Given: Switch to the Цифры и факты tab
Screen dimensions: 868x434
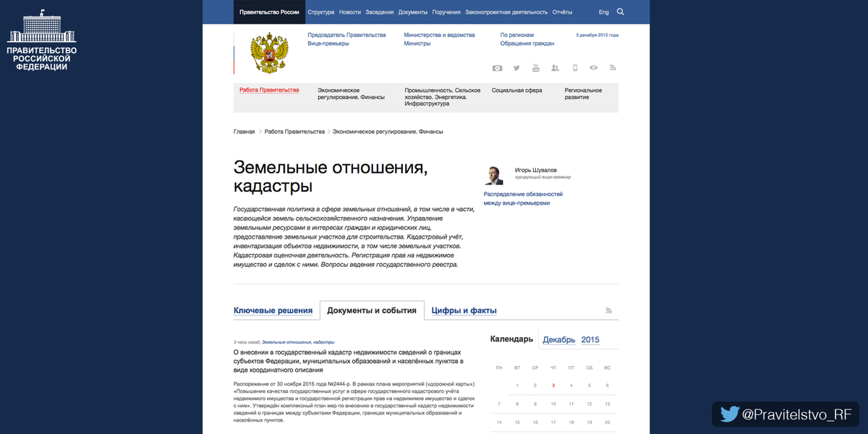Looking at the screenshot, I should coord(464,310).
